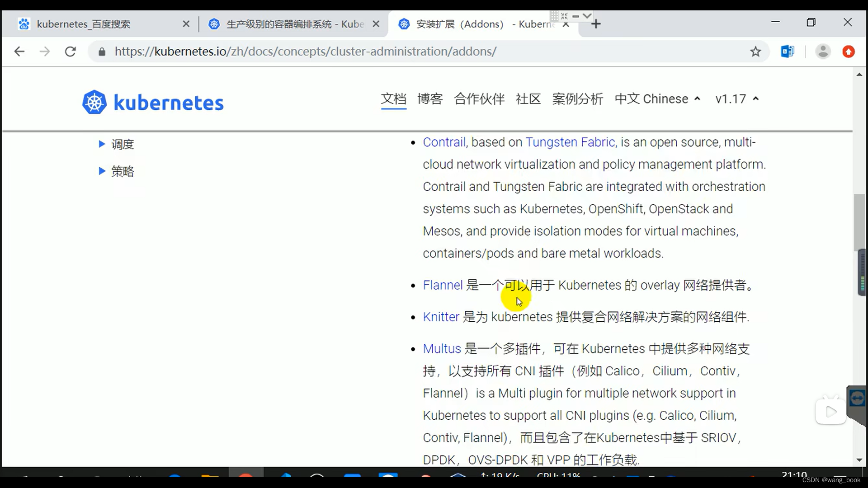Viewport: 868px width, 488px height.
Task: Close the kubernetes_百度搜索 tab
Action: point(186,24)
